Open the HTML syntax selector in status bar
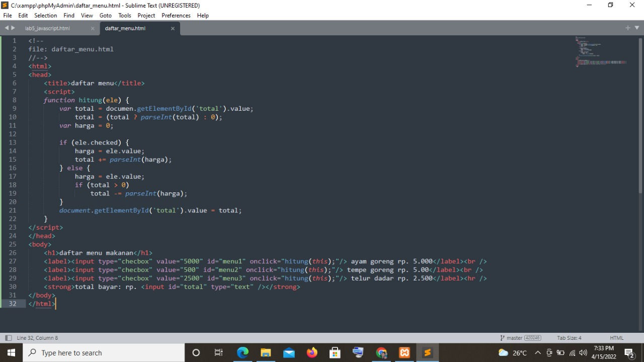The image size is (644, 362). [616, 337]
